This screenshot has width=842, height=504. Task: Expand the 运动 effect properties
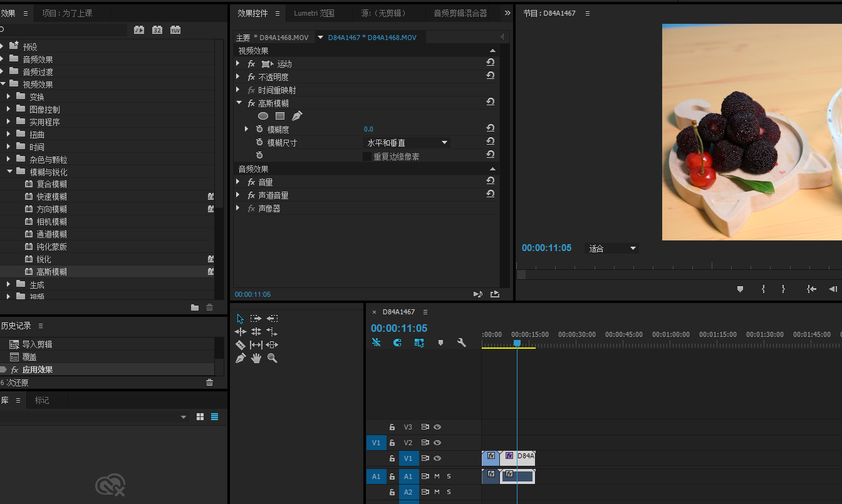238,63
